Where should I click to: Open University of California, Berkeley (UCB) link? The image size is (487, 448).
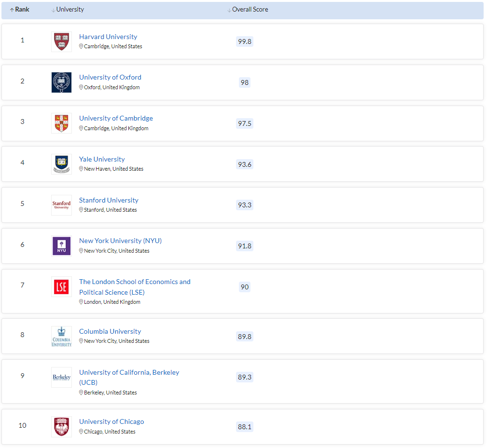point(129,377)
